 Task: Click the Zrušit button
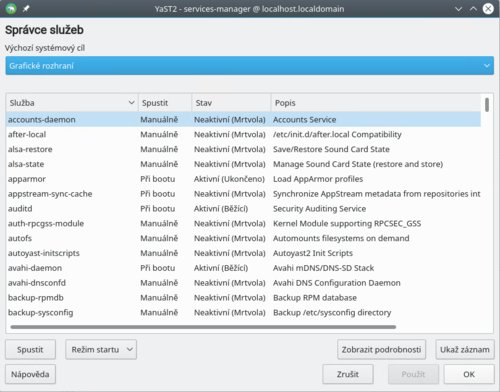tap(348, 374)
